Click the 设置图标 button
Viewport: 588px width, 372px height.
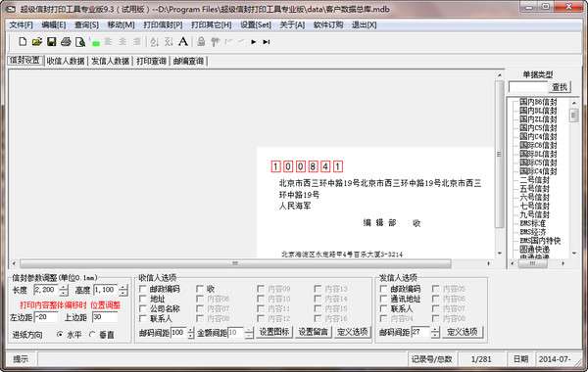274,332
